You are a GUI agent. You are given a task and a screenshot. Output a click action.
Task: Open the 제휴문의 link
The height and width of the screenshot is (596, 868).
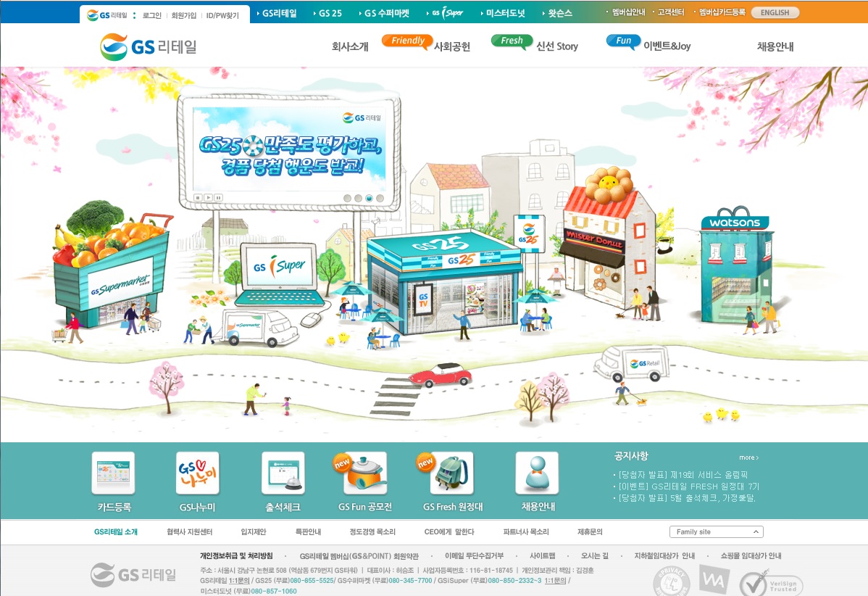click(x=590, y=531)
